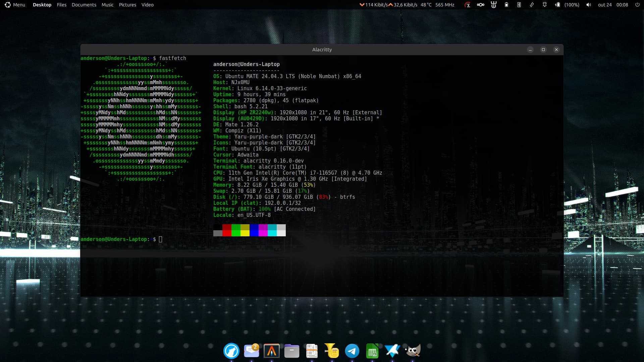The height and width of the screenshot is (362, 644).
Task: Open the purple file manager dock icon
Action: [x=291, y=351]
